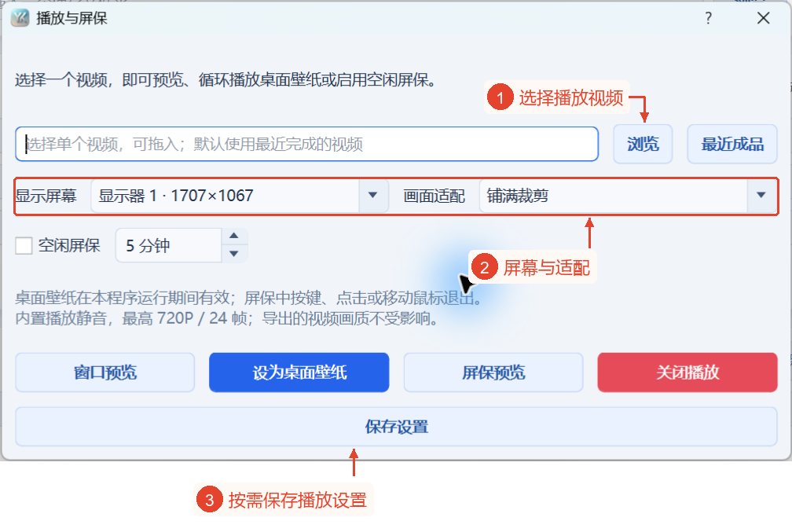
Task: Click the video path input field
Action: tap(306, 144)
